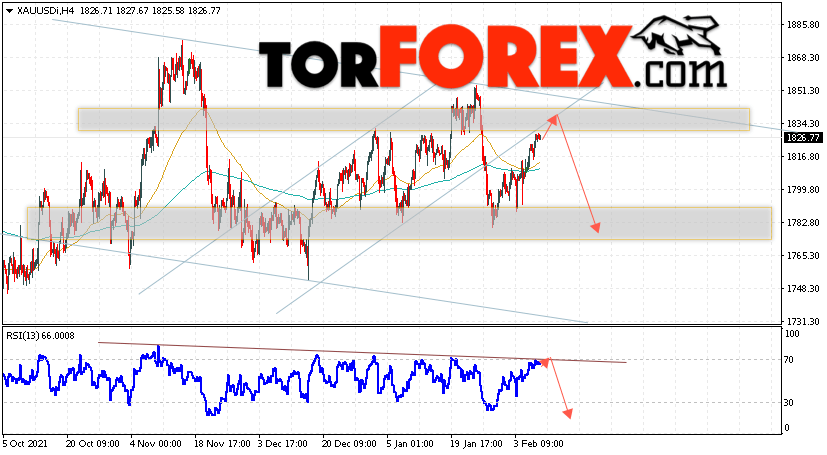The image size is (827, 455).
Task: Click the 5 Jan 01:00 date label
Action: coord(410,444)
